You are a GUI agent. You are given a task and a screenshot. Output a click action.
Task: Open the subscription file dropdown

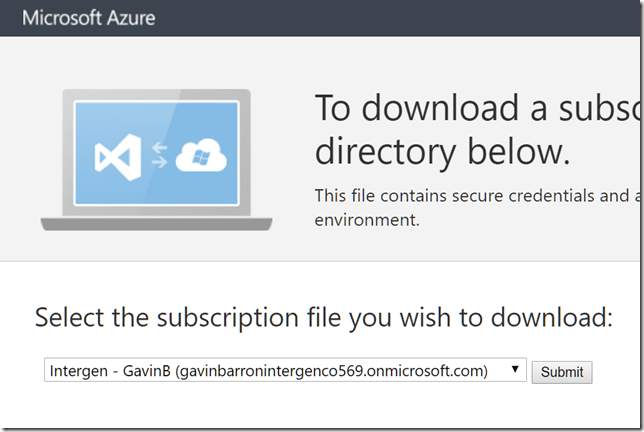[285, 371]
